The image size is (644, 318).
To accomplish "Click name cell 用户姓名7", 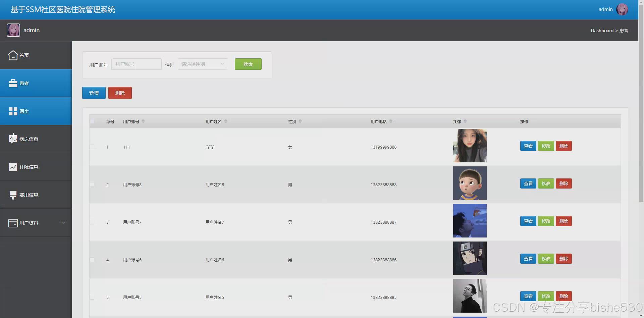I will coord(215,222).
